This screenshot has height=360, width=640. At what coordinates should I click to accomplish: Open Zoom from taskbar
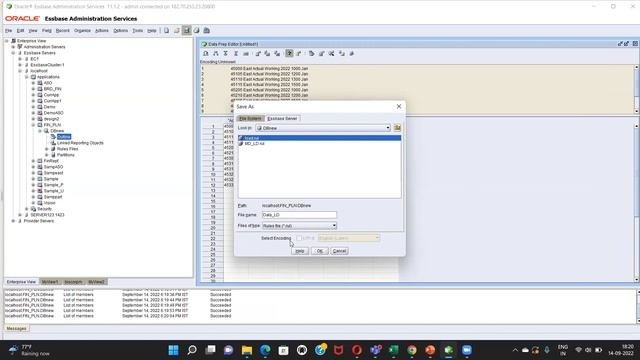(x=467, y=350)
